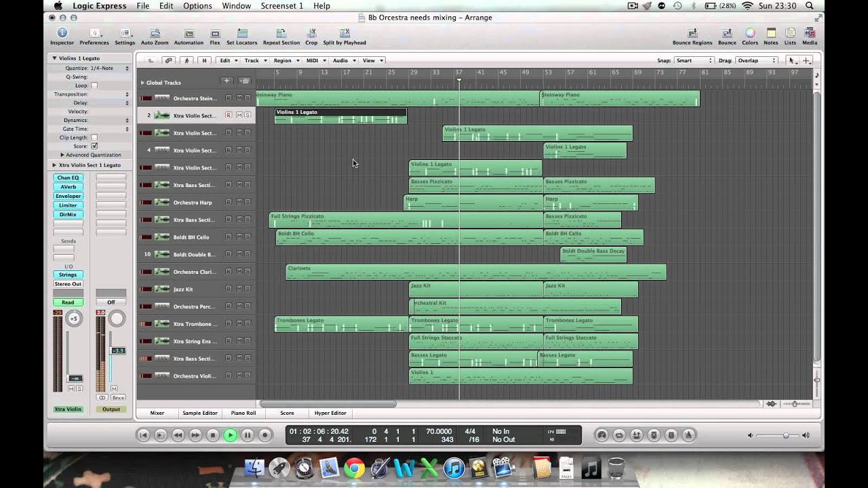Solo the Jazz Kit track

248,289
